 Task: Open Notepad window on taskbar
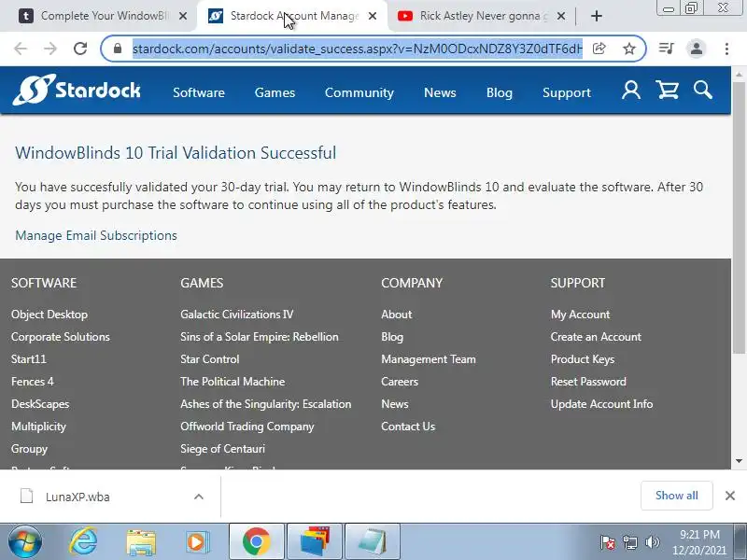tap(372, 542)
